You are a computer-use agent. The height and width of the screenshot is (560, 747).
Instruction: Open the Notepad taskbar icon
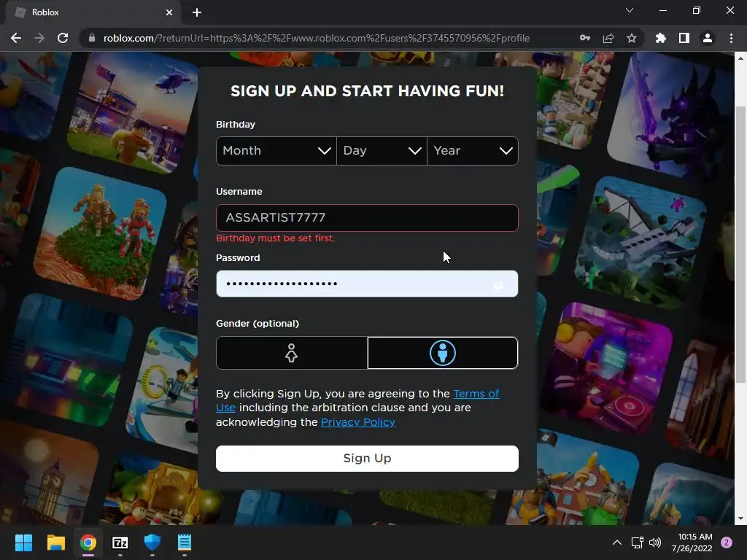185,542
